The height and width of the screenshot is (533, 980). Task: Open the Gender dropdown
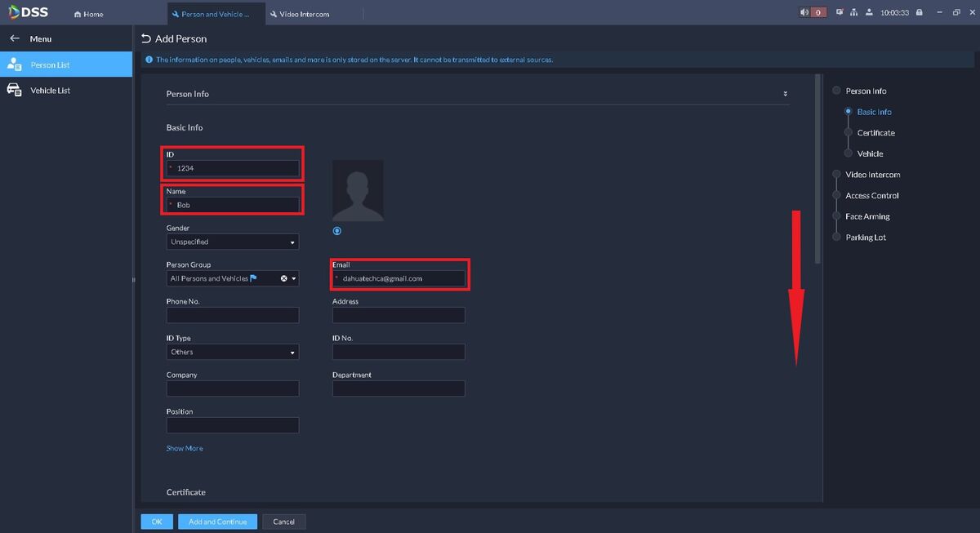coord(233,242)
